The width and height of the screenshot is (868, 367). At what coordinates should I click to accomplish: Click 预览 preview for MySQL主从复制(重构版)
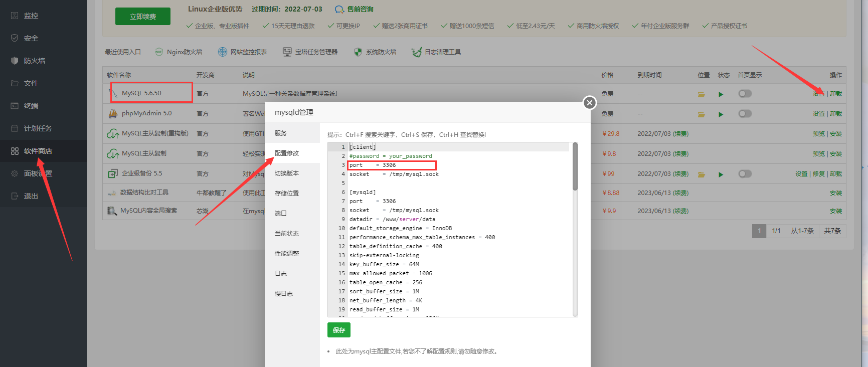point(819,134)
